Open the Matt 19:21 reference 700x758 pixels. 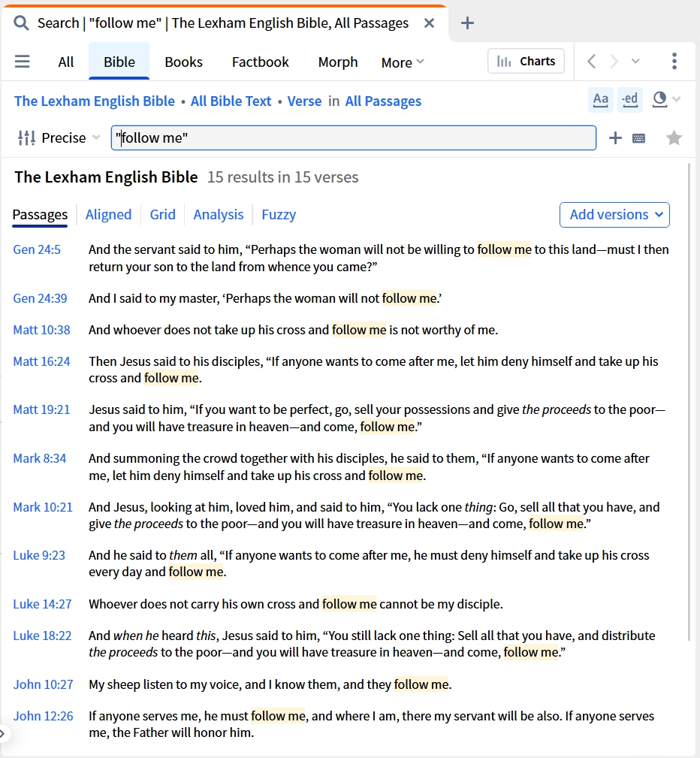[41, 409]
